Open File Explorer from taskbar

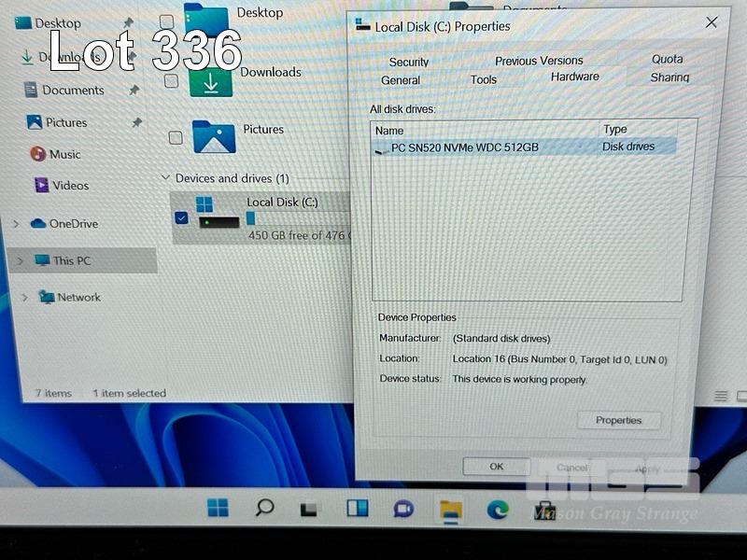(x=451, y=509)
